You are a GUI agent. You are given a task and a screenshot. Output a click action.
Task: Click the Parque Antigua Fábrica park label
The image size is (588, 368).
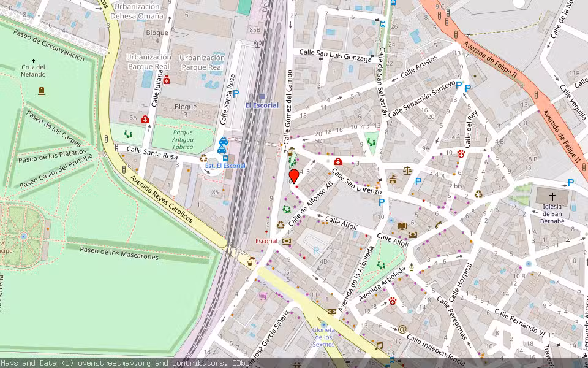tap(183, 139)
